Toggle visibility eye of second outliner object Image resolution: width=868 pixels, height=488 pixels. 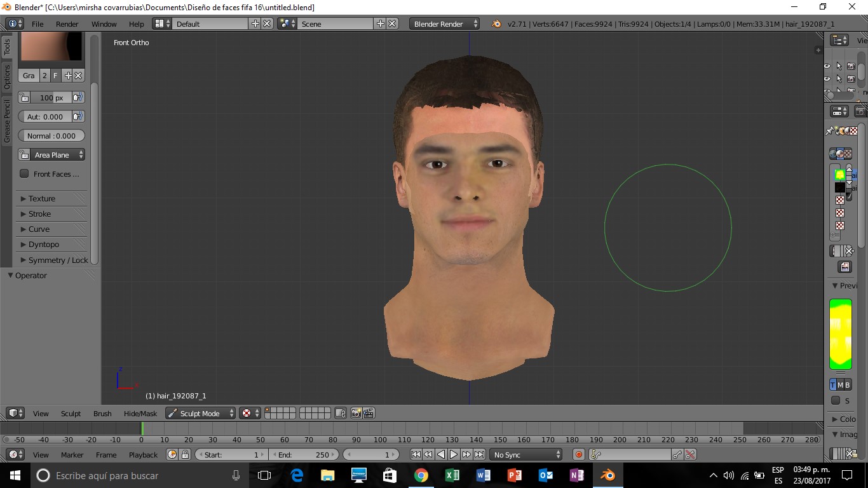(x=827, y=79)
